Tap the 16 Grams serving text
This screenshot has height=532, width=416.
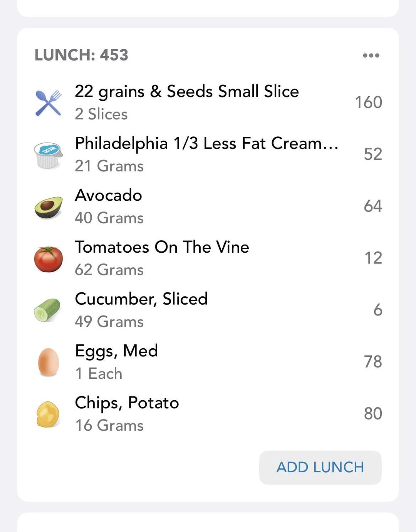[109, 426]
